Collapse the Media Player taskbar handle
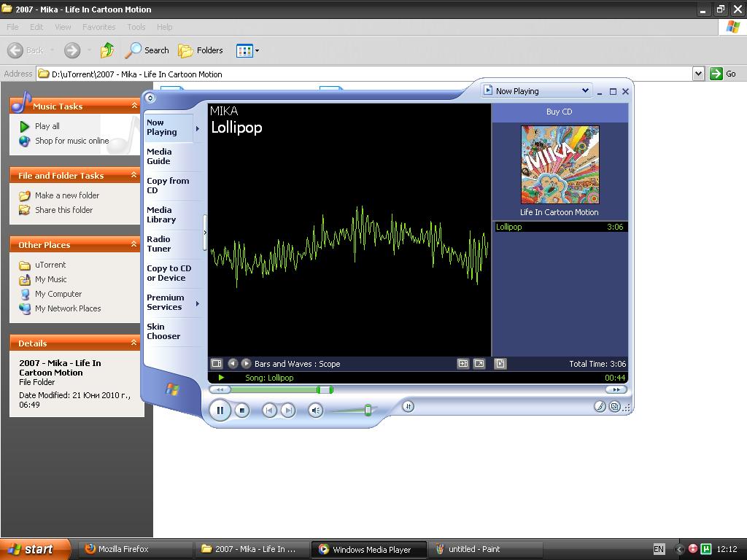This screenshot has width=747, height=560. tap(205, 233)
